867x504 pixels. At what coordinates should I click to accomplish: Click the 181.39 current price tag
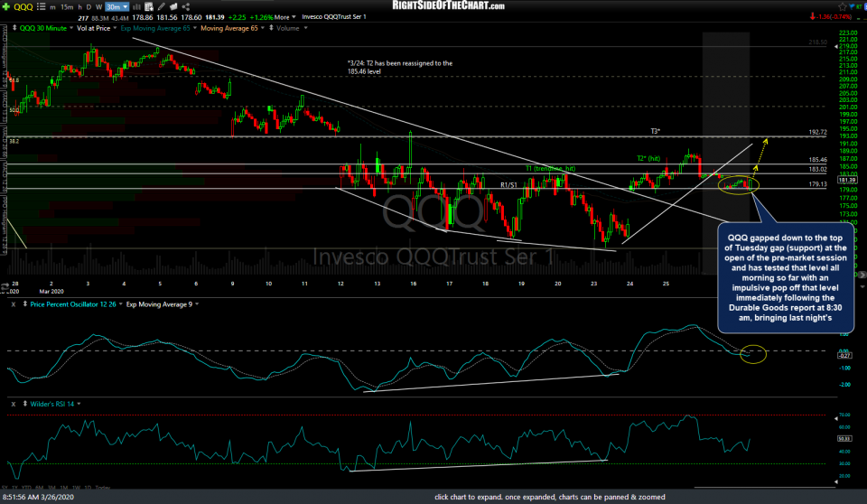[847, 180]
